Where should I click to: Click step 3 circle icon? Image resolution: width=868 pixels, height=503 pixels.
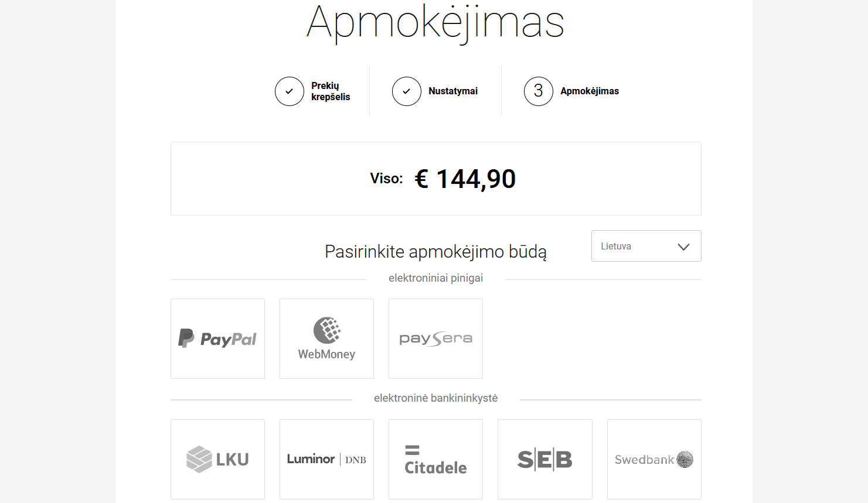539,91
